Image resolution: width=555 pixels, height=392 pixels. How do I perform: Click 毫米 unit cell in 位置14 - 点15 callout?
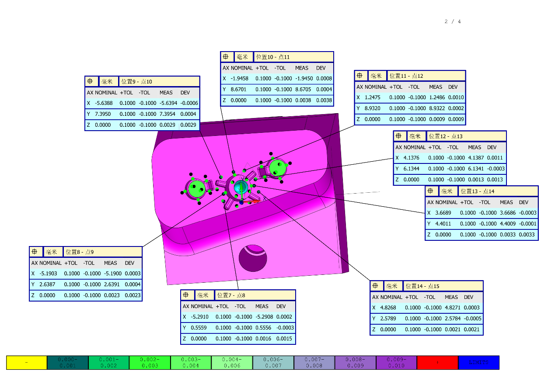coord(391,286)
